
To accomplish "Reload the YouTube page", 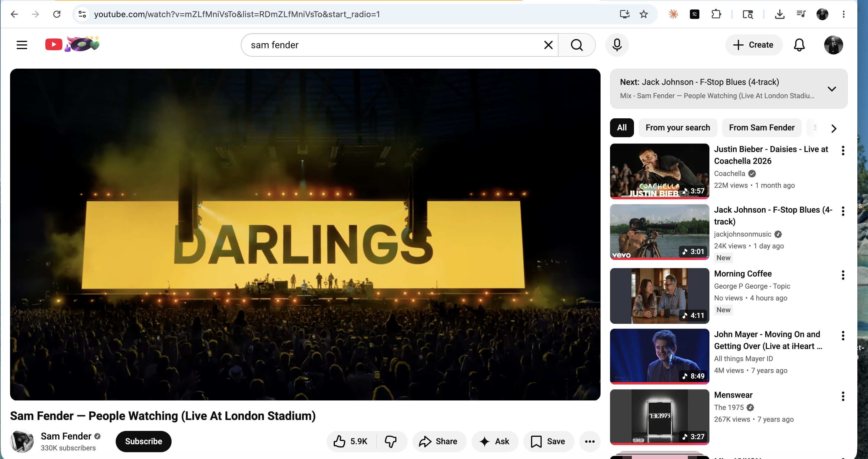I will click(x=57, y=14).
